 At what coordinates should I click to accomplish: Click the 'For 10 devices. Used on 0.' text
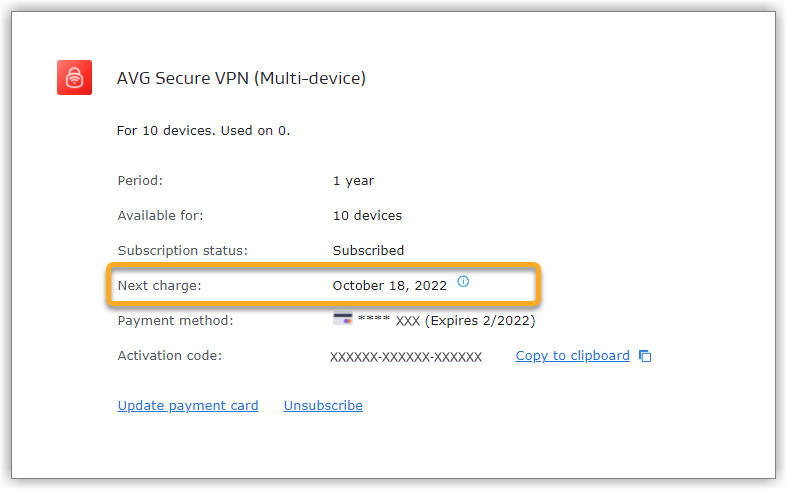click(x=203, y=131)
